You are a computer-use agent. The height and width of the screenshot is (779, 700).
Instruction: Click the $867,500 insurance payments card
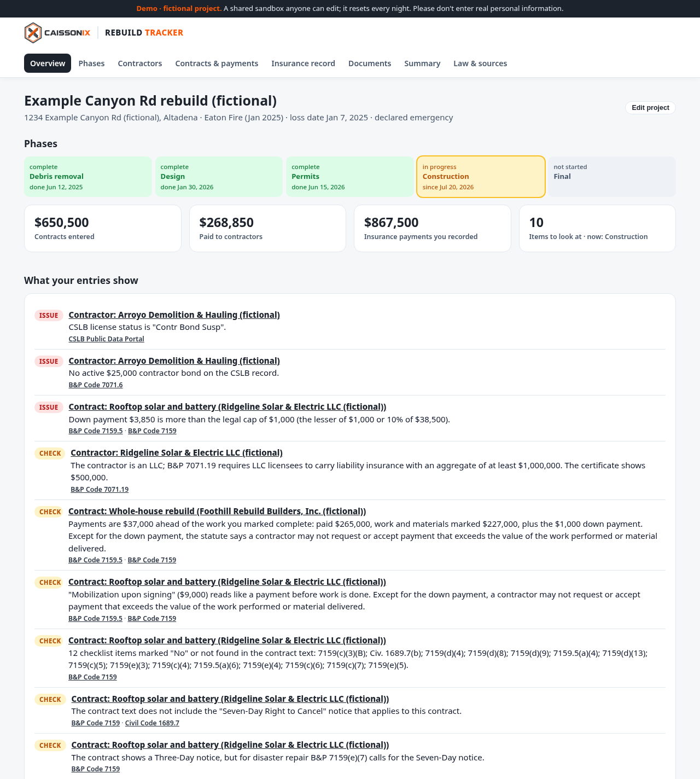pyautogui.click(x=433, y=228)
